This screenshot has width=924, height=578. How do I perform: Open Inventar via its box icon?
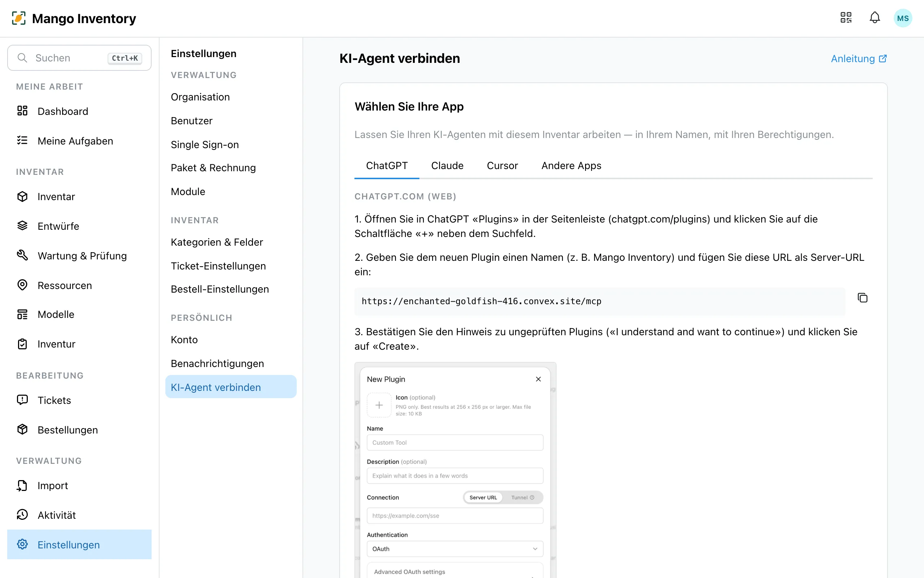click(x=22, y=196)
